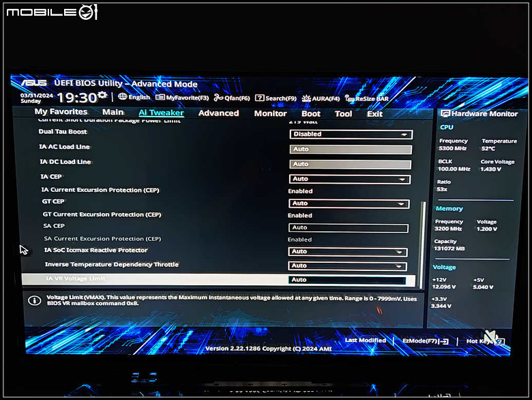The width and height of the screenshot is (532, 400).
Task: Select the Ai Tweaker tab
Action: (x=161, y=113)
